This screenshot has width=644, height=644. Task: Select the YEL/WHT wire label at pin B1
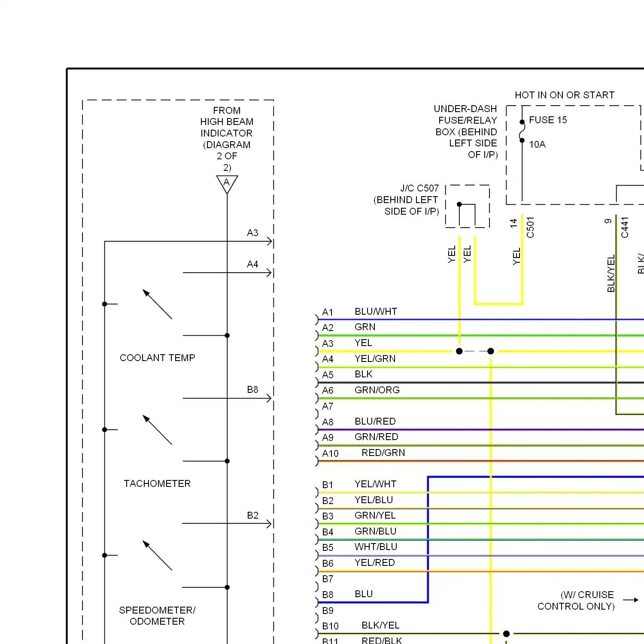[x=375, y=484]
